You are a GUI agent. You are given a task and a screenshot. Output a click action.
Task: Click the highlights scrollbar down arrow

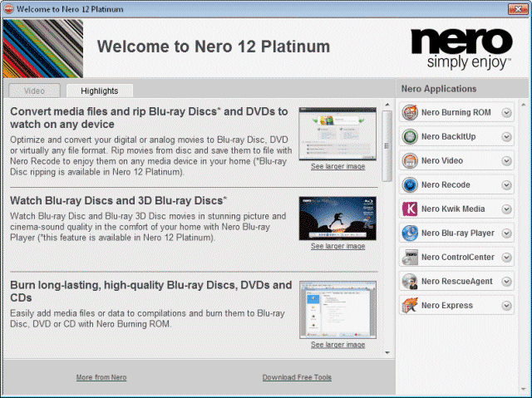[387, 353]
